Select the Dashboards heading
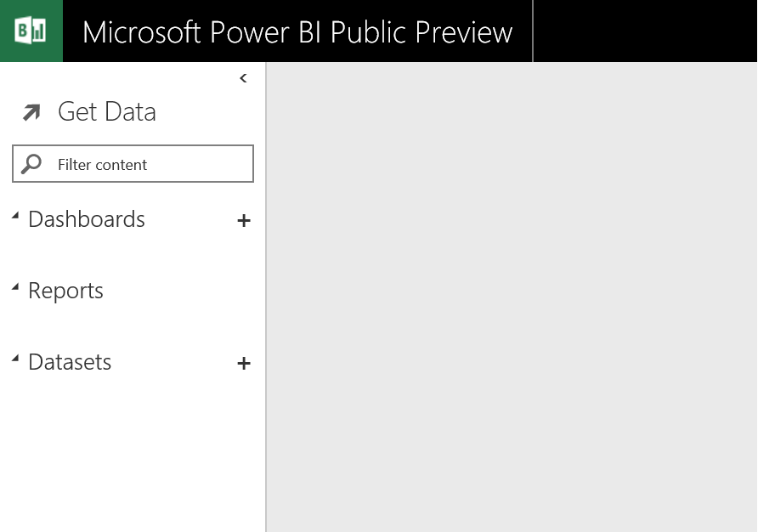This screenshot has width=758, height=532. [87, 219]
